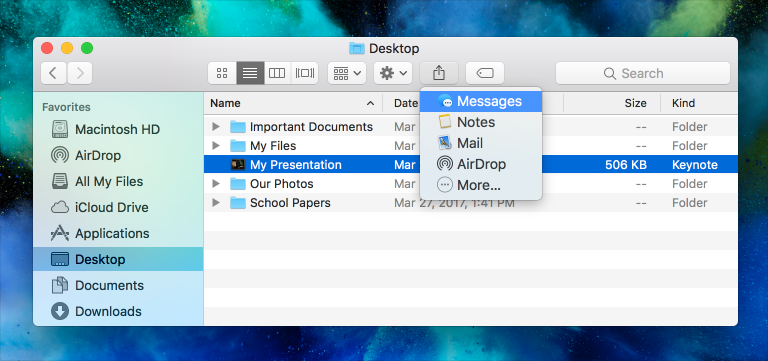Click the Edit Tags button
Viewport: 768px width, 361px height.
pyautogui.click(x=485, y=73)
